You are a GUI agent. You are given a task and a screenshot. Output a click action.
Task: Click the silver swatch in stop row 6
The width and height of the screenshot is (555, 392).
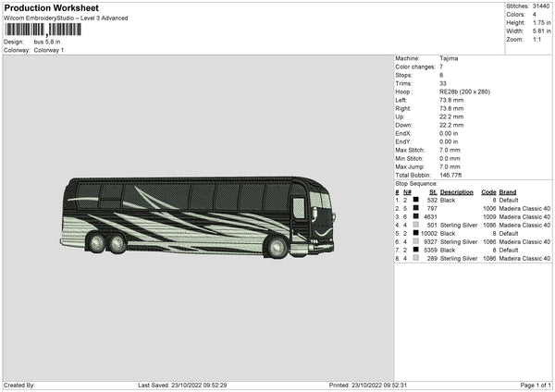pyautogui.click(x=416, y=241)
